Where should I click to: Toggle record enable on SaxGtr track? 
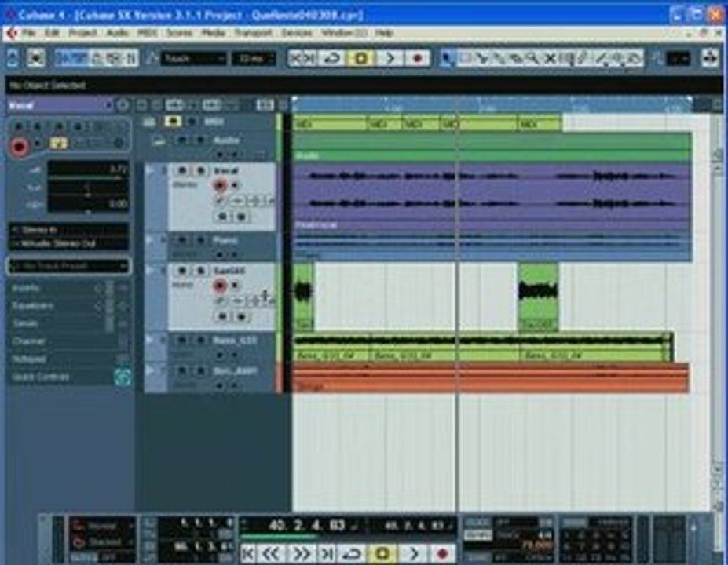click(x=219, y=286)
